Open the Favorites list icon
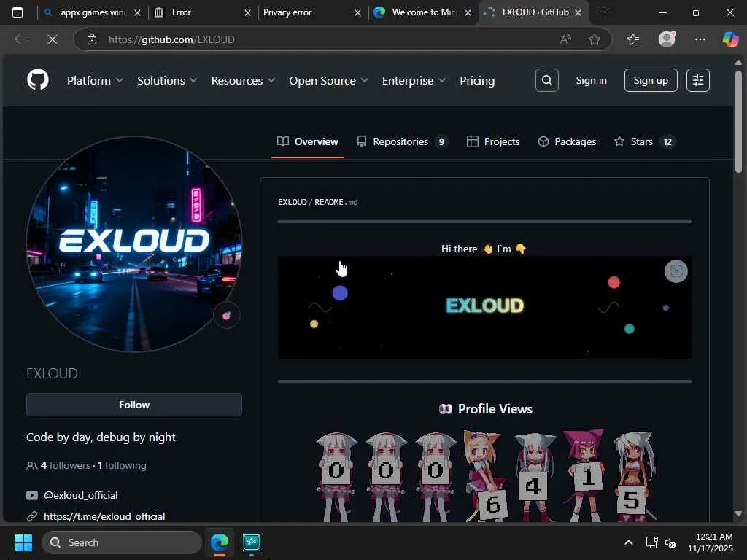Viewport: 747px width, 560px height. point(633,39)
